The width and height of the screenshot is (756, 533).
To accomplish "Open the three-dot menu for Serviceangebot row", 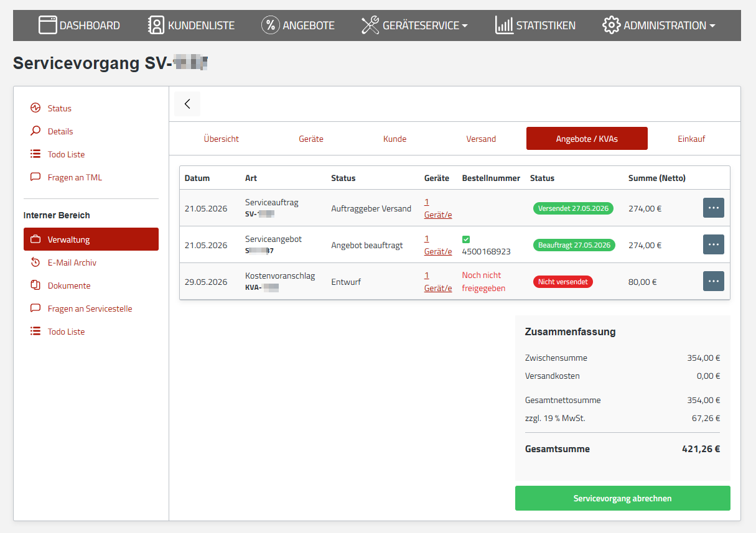I will pos(714,244).
